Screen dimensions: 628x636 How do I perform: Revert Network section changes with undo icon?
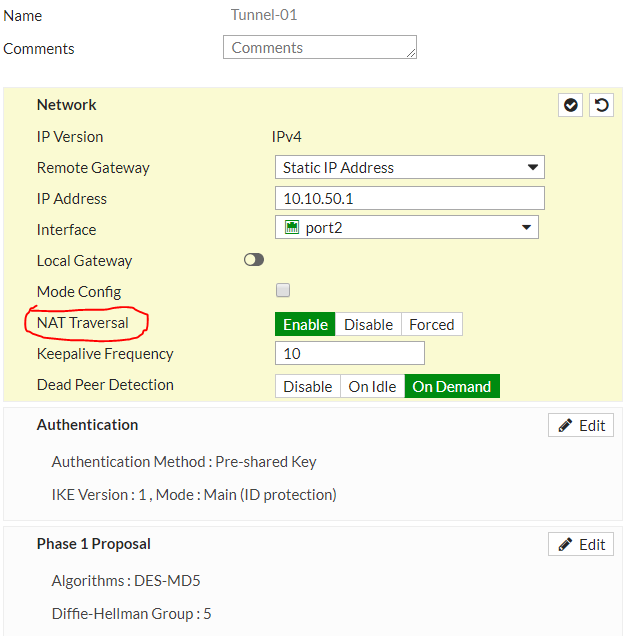click(x=601, y=105)
